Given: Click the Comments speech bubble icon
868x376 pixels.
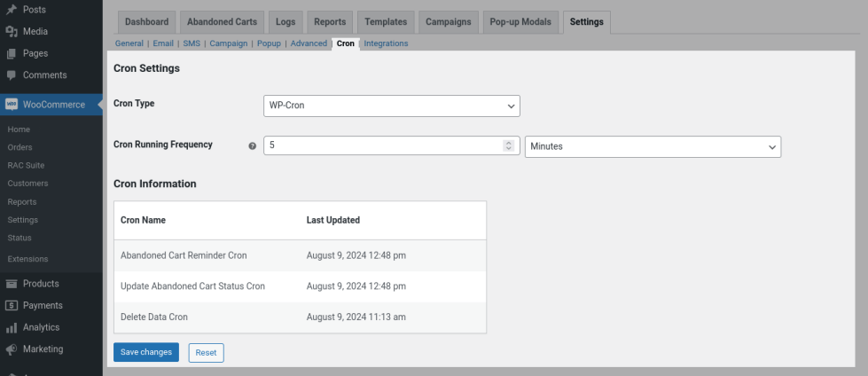Looking at the screenshot, I should (12, 75).
